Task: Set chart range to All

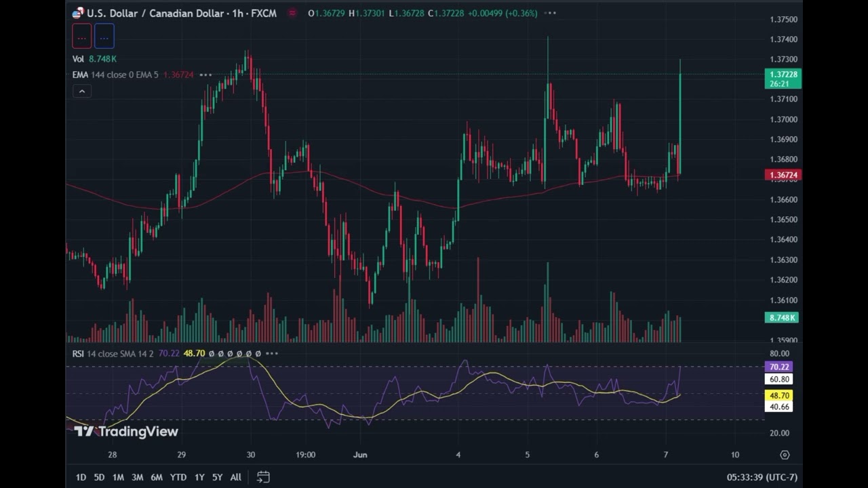Action: (x=235, y=477)
